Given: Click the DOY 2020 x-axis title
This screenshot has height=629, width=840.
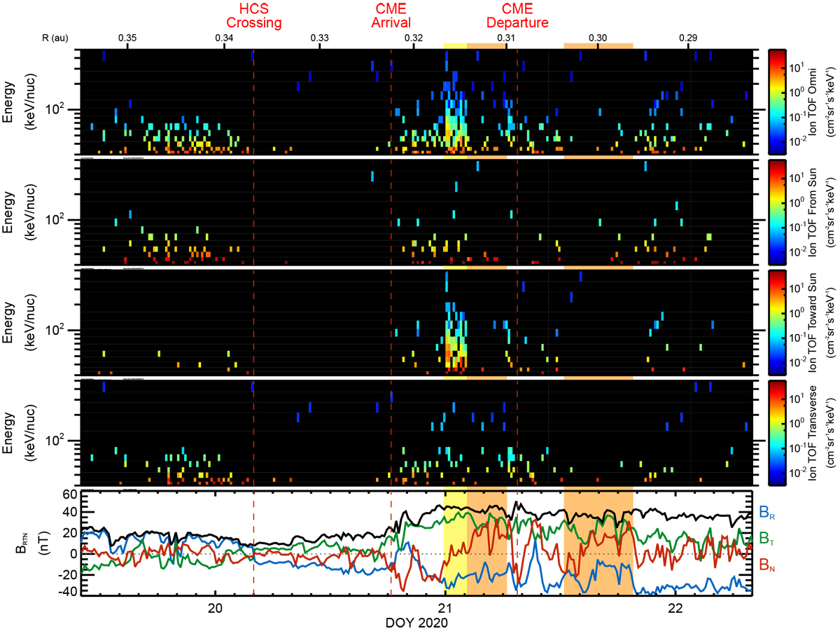Looking at the screenshot, I should point(416,621).
